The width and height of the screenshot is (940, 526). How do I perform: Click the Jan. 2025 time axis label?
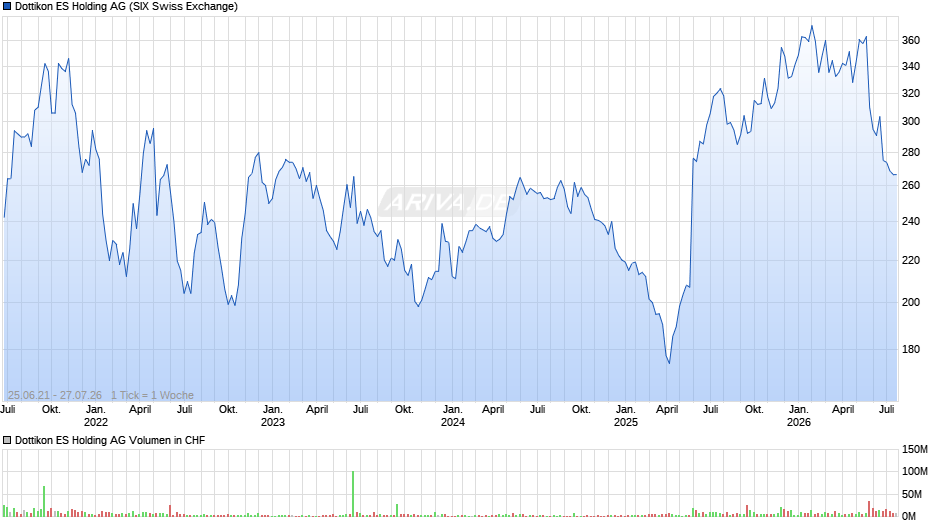(x=625, y=416)
